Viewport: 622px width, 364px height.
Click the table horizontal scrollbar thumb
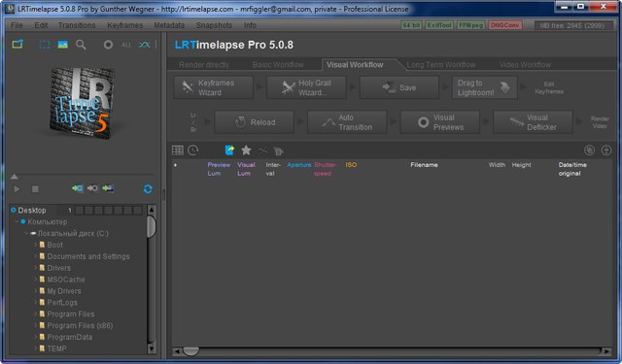tap(190, 351)
